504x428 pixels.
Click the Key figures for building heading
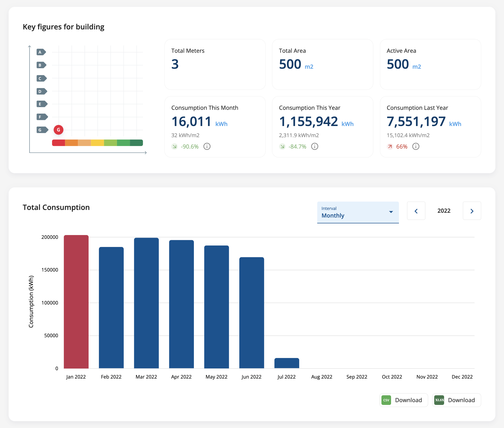63,27
